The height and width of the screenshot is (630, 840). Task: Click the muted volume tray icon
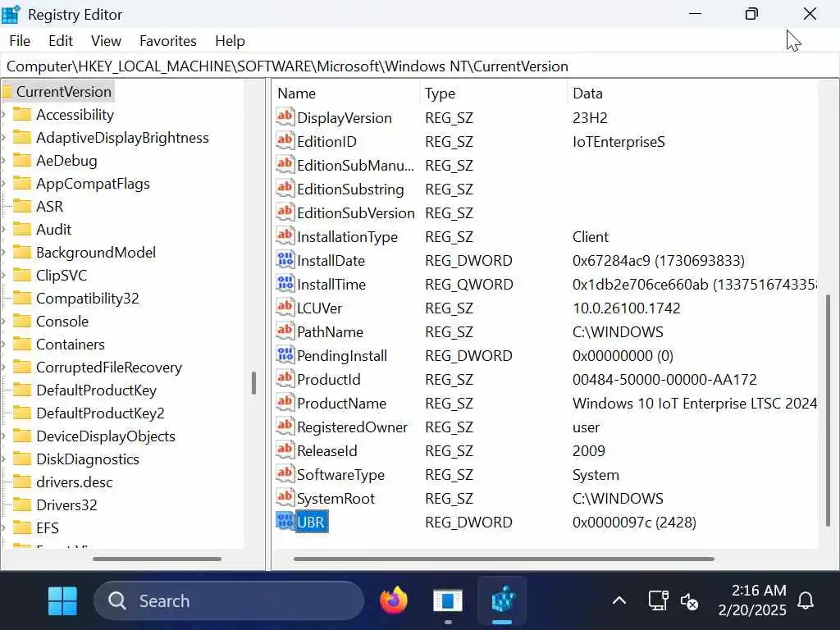click(x=689, y=601)
